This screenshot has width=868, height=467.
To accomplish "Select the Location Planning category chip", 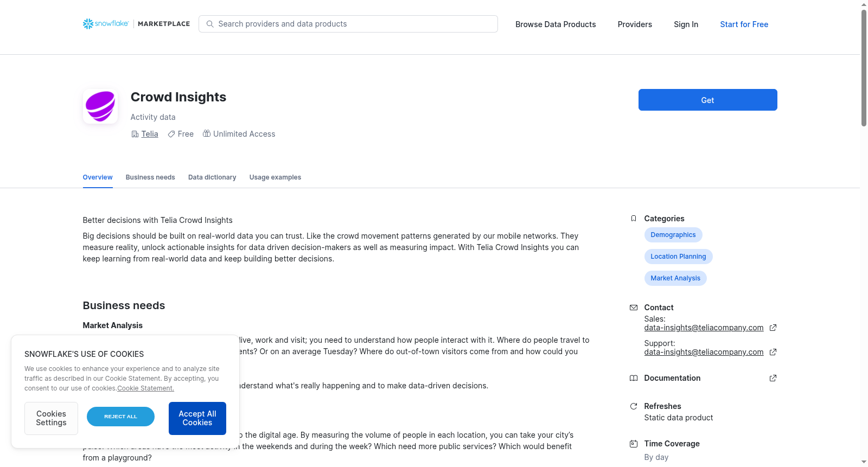I will pos(678,257).
